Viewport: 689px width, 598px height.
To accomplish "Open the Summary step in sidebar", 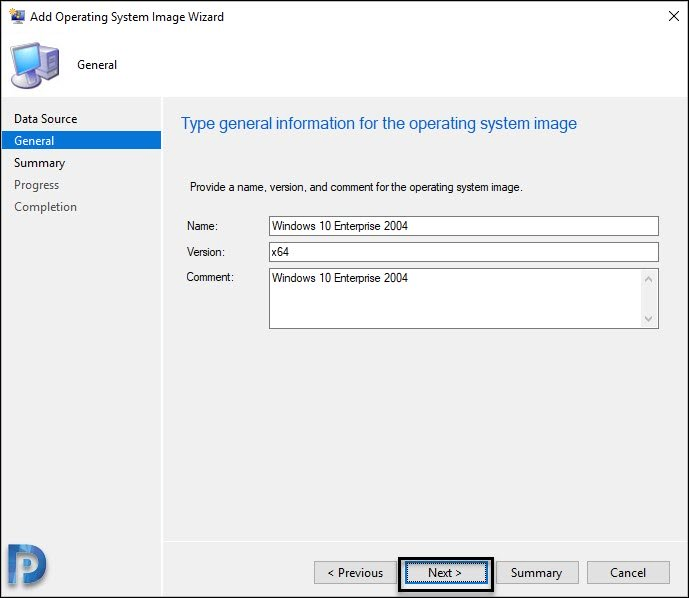I will pyautogui.click(x=40, y=163).
